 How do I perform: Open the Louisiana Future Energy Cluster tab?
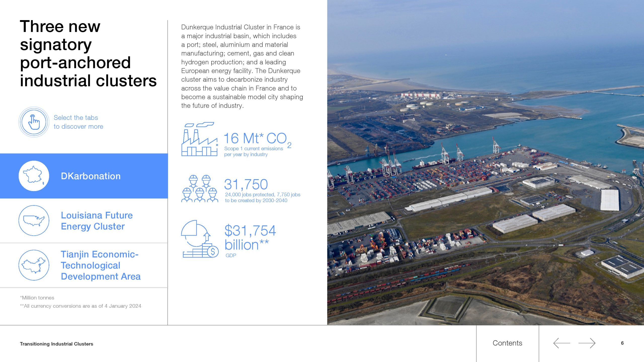tap(97, 221)
